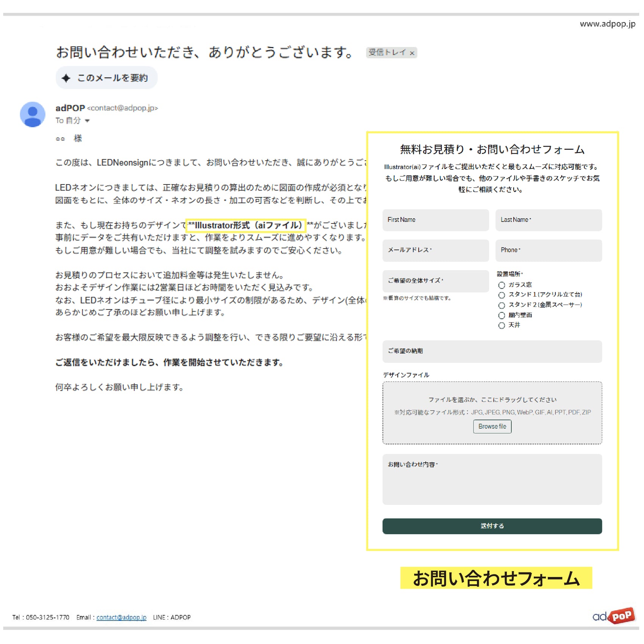644x644 pixels.
Task: Select the ガラス窓 radio option
Action: coord(502,285)
